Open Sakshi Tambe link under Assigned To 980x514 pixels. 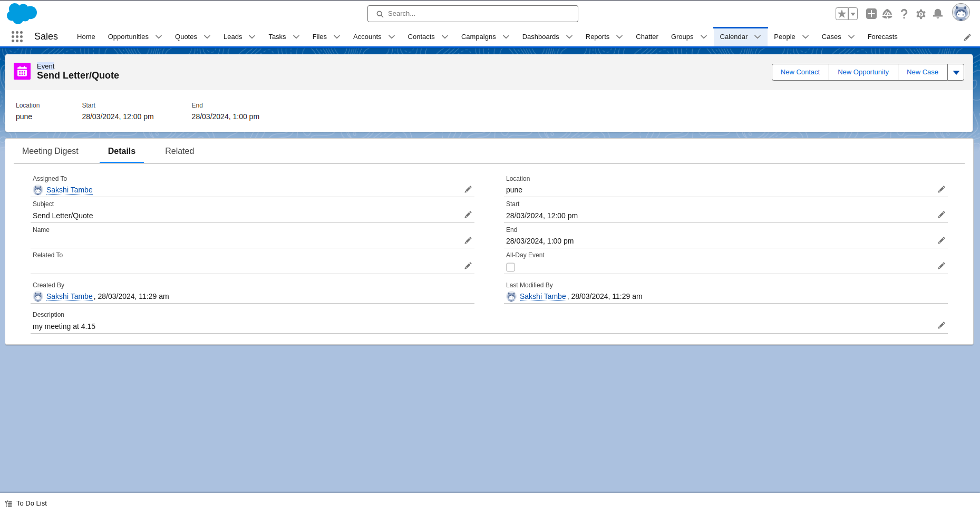coord(70,190)
